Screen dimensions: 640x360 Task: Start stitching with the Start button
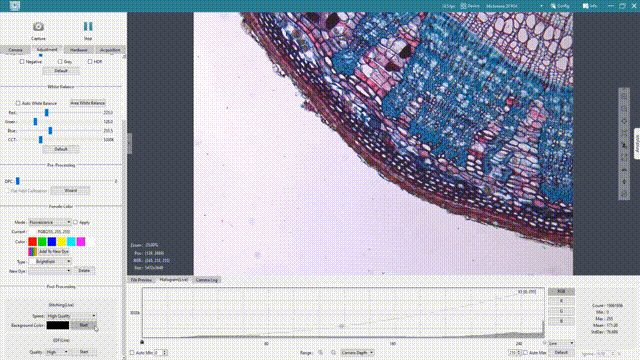point(84,325)
